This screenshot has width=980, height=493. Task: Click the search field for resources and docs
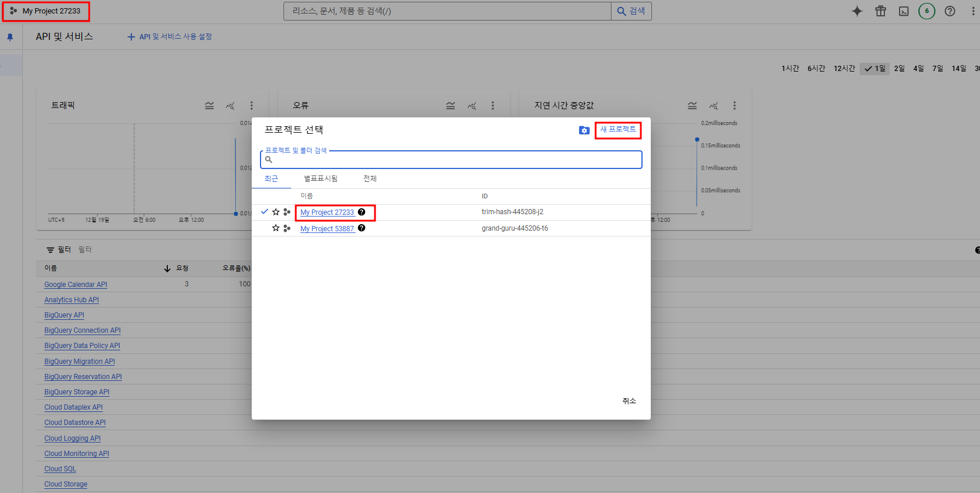point(447,11)
